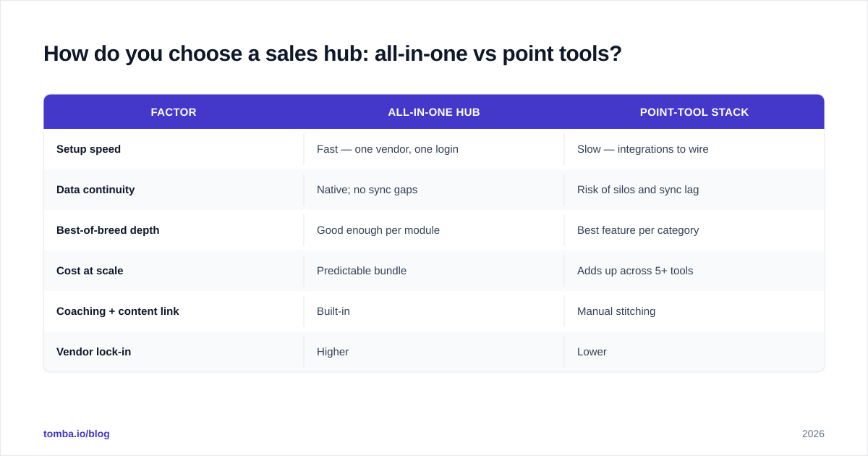Select the 'Vendor lock-in' row label

[93, 352]
